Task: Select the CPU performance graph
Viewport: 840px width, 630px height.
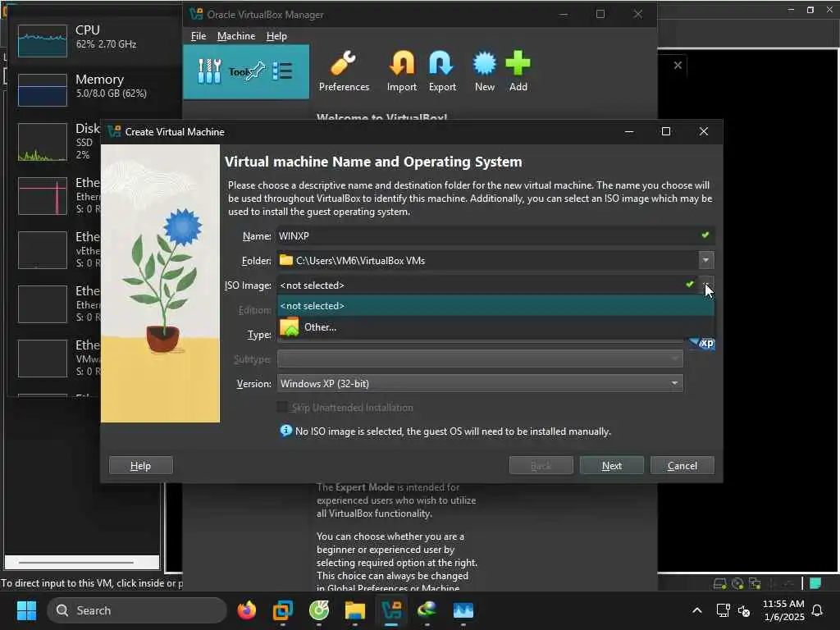Action: [43, 40]
